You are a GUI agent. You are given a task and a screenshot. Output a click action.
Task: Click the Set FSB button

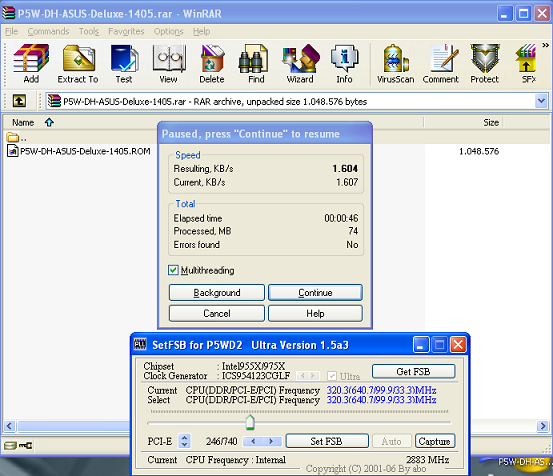click(327, 441)
